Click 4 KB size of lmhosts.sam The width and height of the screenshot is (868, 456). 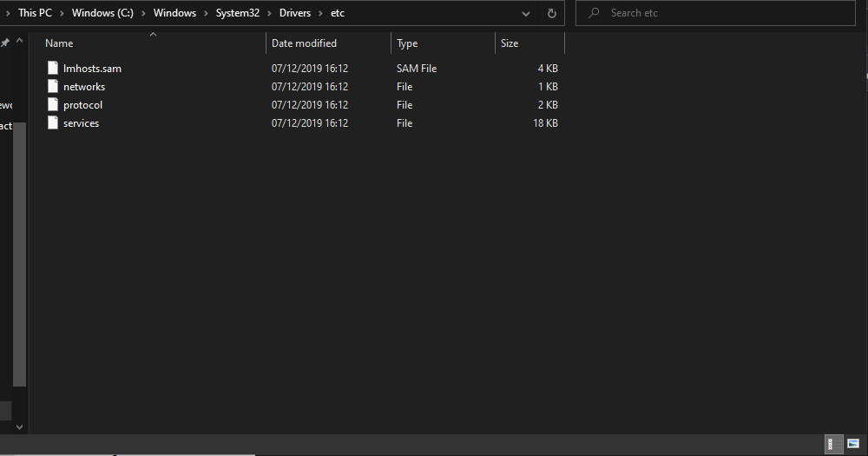point(548,68)
